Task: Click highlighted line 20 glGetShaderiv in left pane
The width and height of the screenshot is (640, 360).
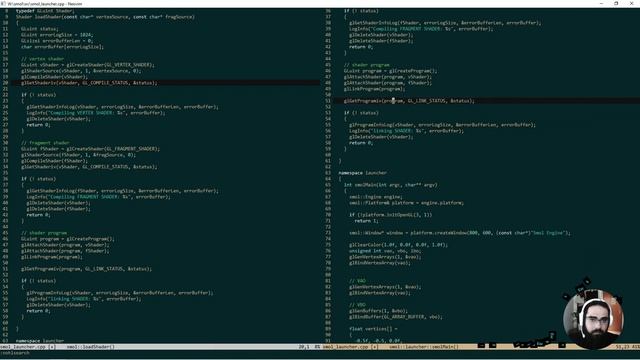Action: tap(89, 83)
